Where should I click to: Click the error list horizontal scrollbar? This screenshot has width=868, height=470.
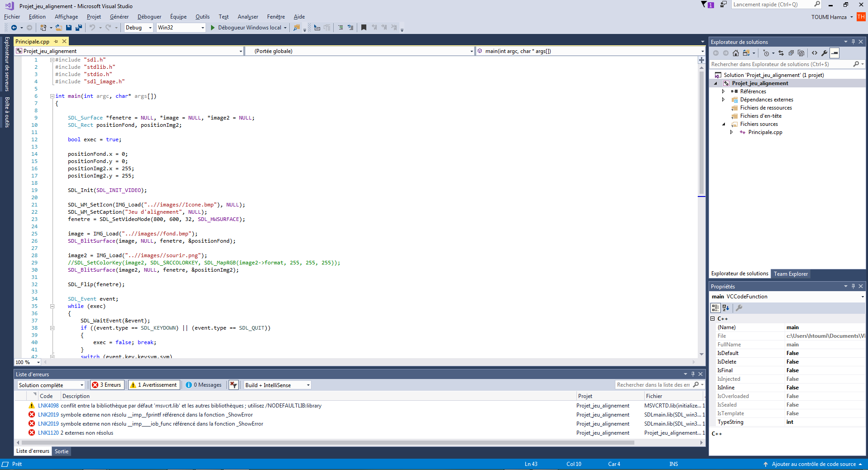[x=328, y=442]
